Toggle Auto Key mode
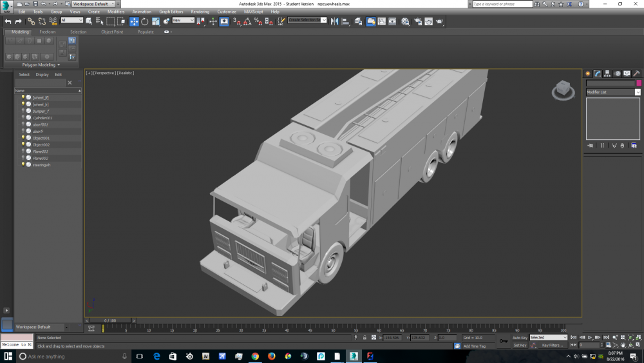 pyautogui.click(x=520, y=337)
